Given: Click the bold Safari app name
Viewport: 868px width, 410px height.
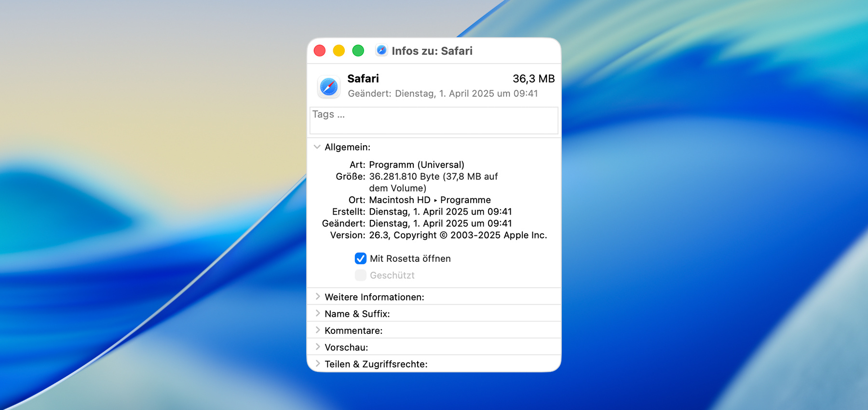Looking at the screenshot, I should coord(363,79).
